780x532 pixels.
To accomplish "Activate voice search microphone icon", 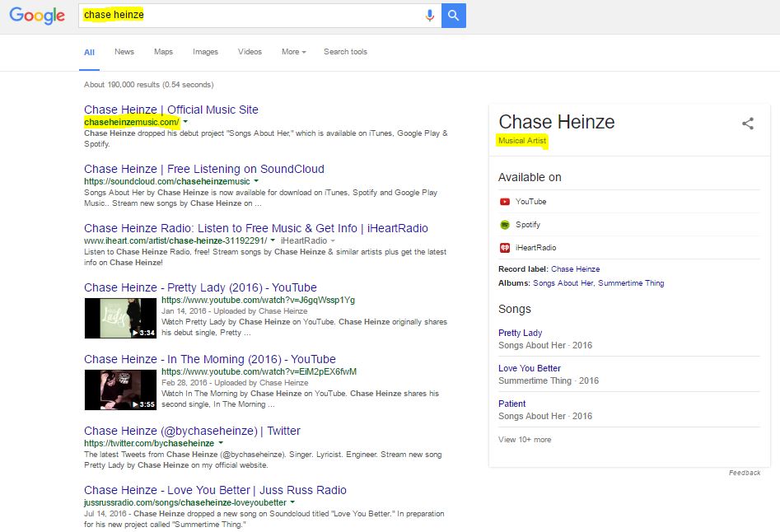I will [x=429, y=16].
